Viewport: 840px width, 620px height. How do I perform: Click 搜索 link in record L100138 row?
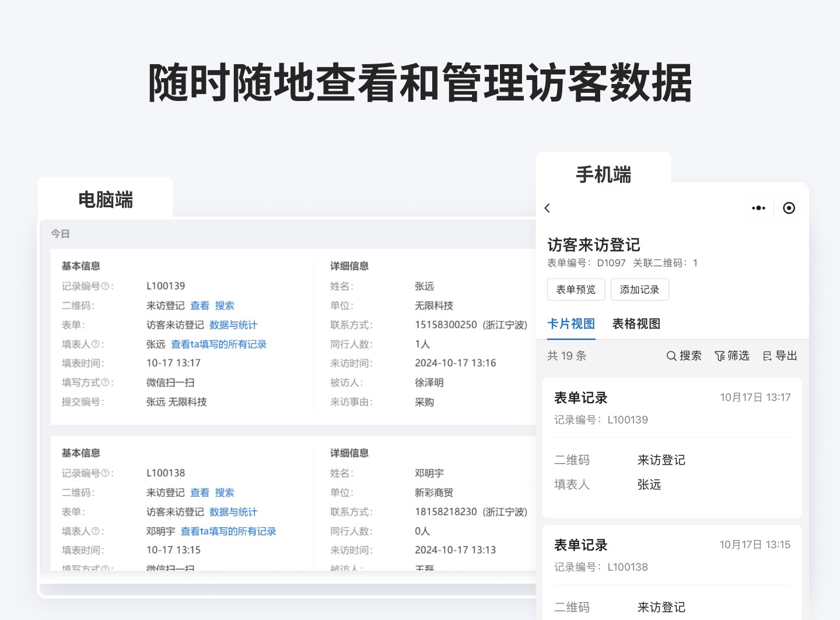pos(224,492)
